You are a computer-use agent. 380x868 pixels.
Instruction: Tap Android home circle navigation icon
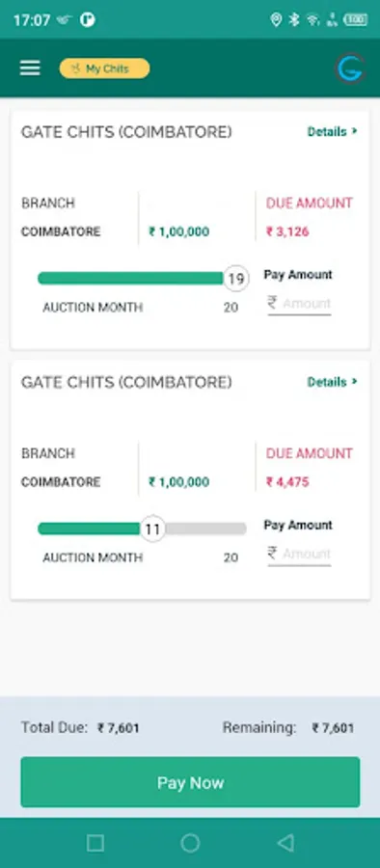190,843
